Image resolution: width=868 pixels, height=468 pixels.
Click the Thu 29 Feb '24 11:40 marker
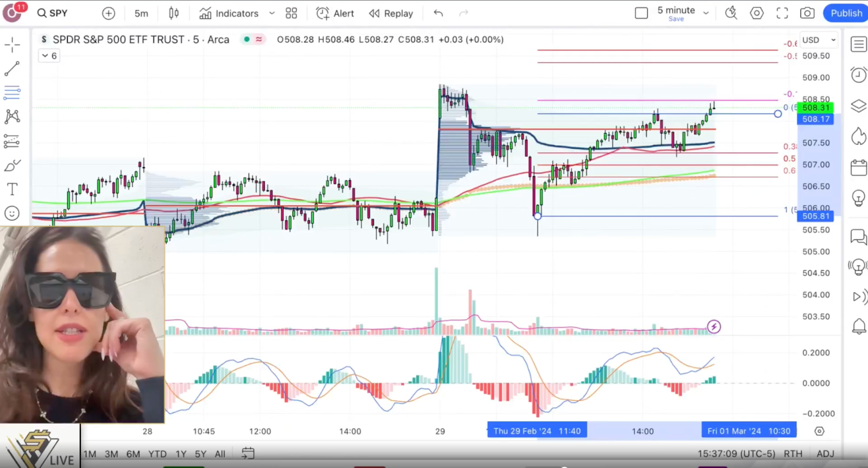click(x=537, y=431)
